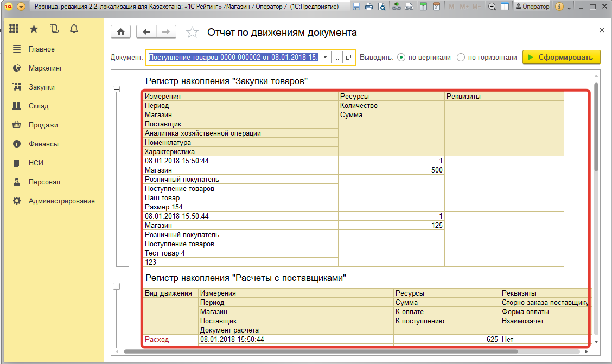Select the 'по вертикали' radio button
Screen dimensions: 612x364
click(x=401, y=58)
